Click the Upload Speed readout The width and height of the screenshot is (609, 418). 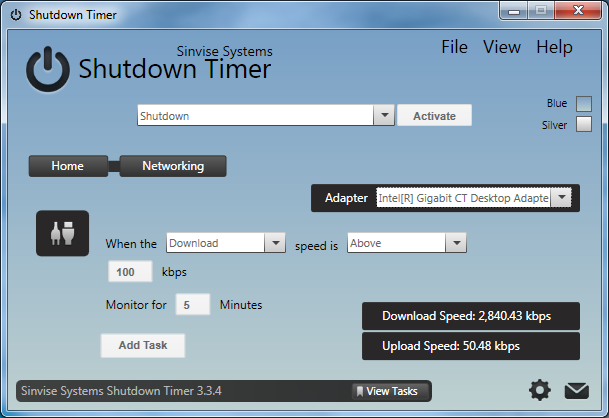[471, 346]
